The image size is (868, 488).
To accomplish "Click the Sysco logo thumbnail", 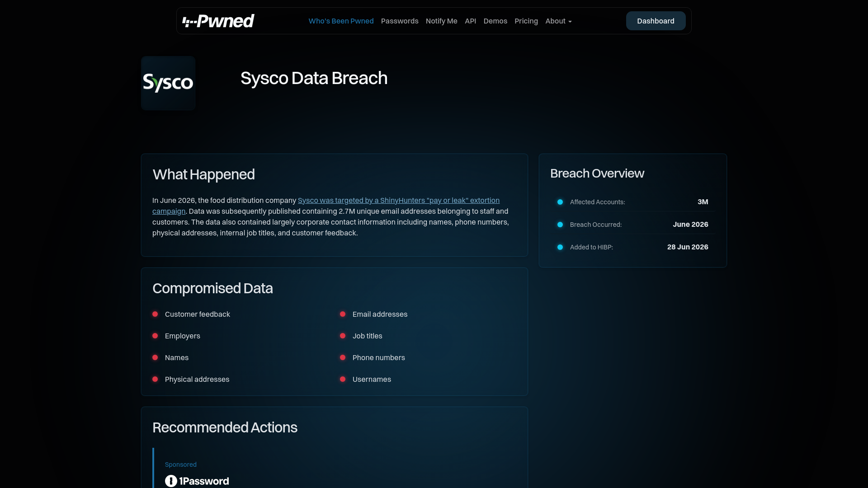I will pos(168,83).
